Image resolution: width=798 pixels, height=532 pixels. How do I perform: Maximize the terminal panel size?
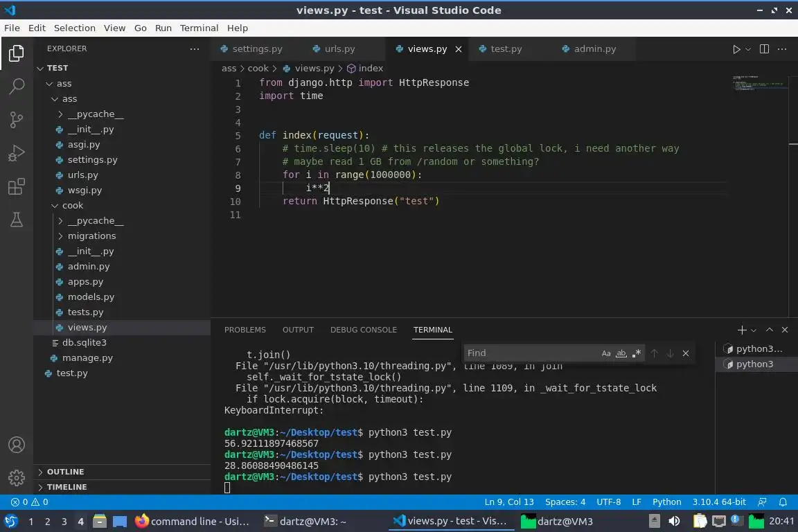tap(770, 330)
